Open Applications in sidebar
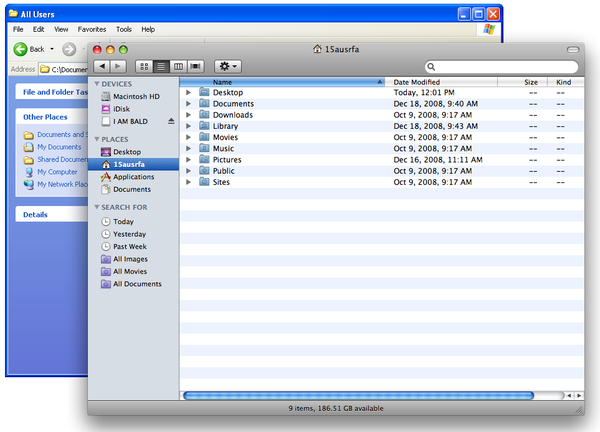Image resolution: width=600 pixels, height=432 pixels. point(133,177)
